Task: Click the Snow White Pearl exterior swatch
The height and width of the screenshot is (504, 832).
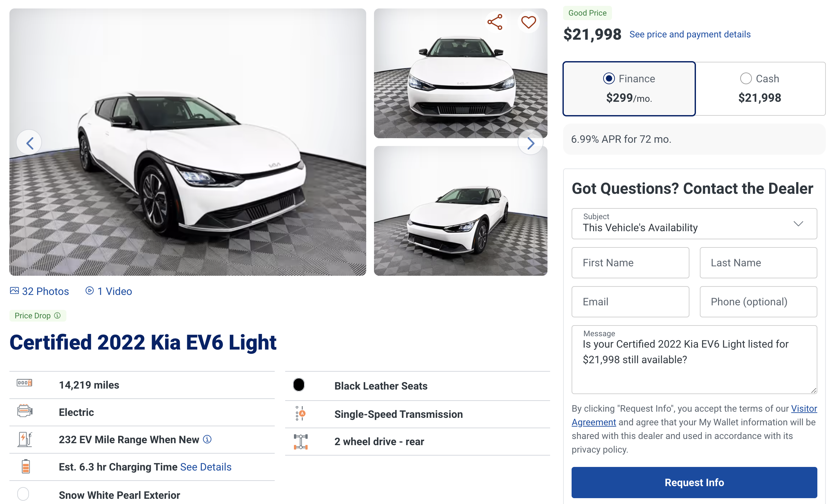Action: click(x=23, y=494)
